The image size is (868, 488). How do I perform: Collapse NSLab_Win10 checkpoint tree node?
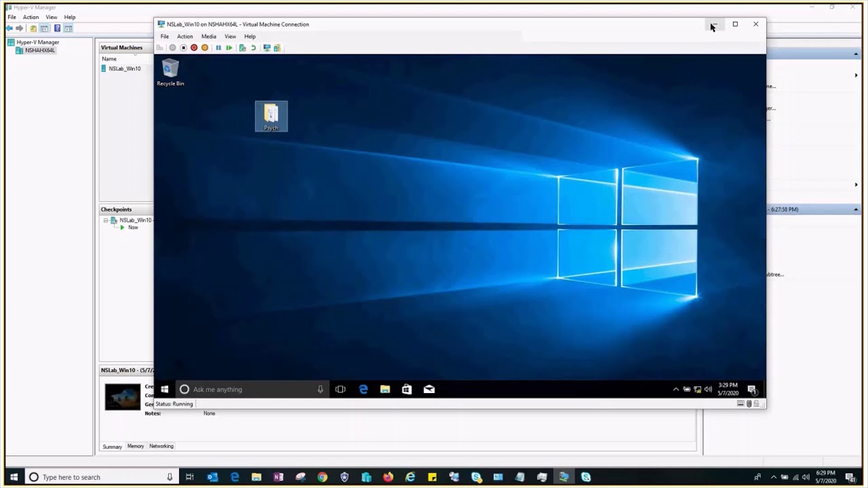tap(106, 220)
